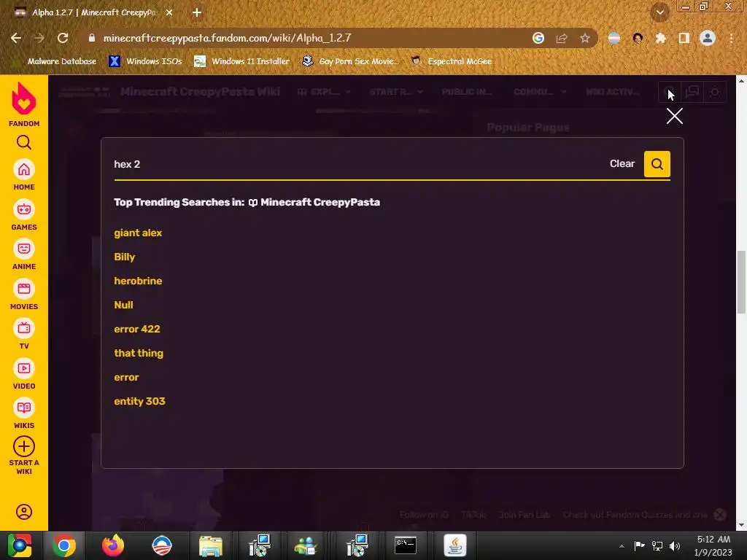Open the VIDEO section in sidebar

point(24,374)
